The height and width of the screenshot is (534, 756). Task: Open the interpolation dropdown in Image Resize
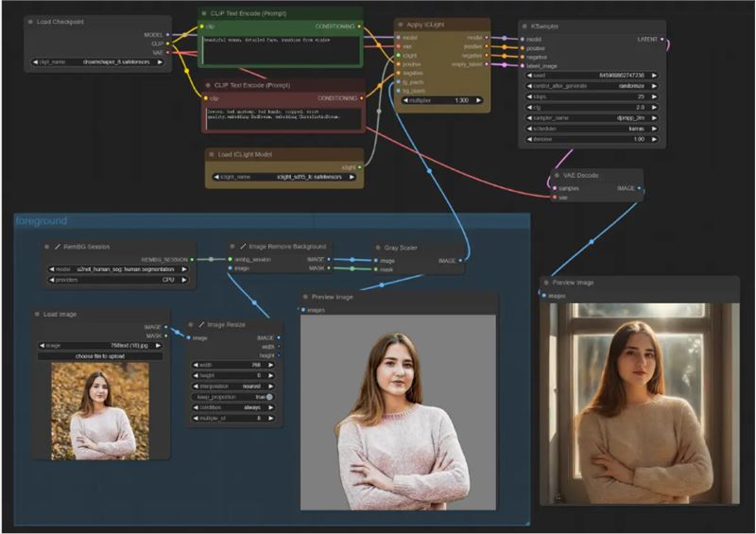tap(233, 387)
